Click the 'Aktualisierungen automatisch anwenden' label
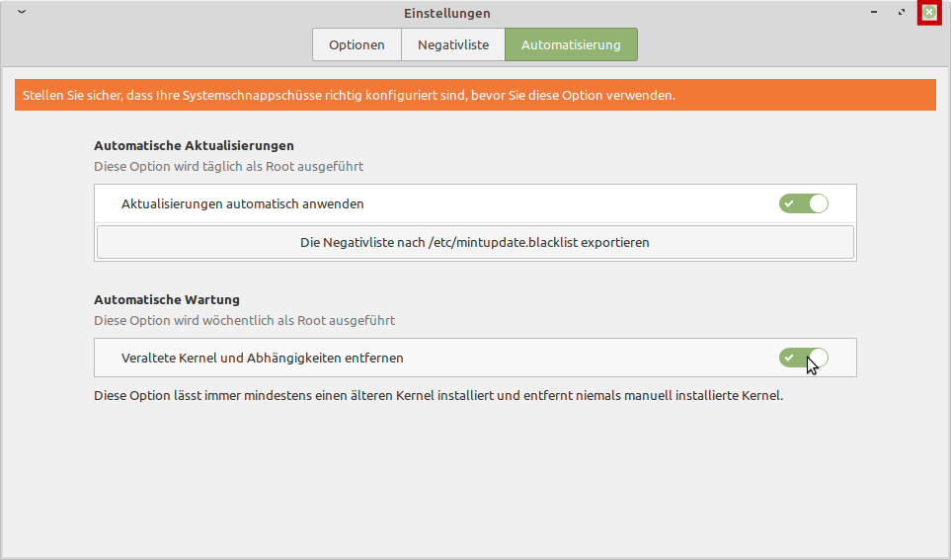The width and height of the screenshot is (951, 560). point(242,204)
